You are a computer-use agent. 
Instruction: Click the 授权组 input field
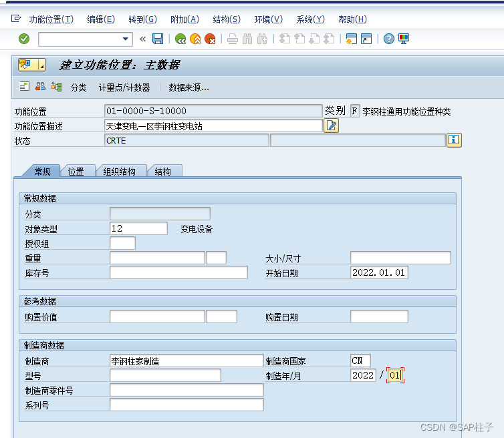click(x=122, y=243)
